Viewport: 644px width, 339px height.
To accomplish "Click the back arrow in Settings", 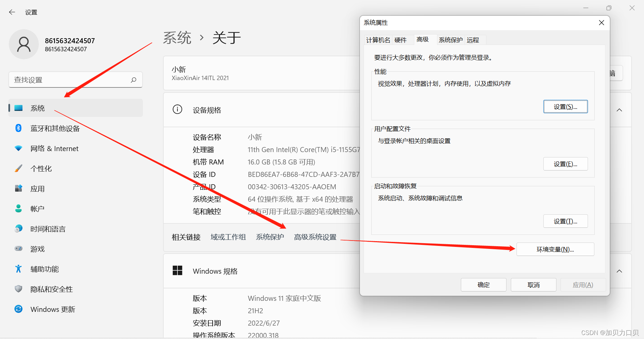I will point(12,12).
